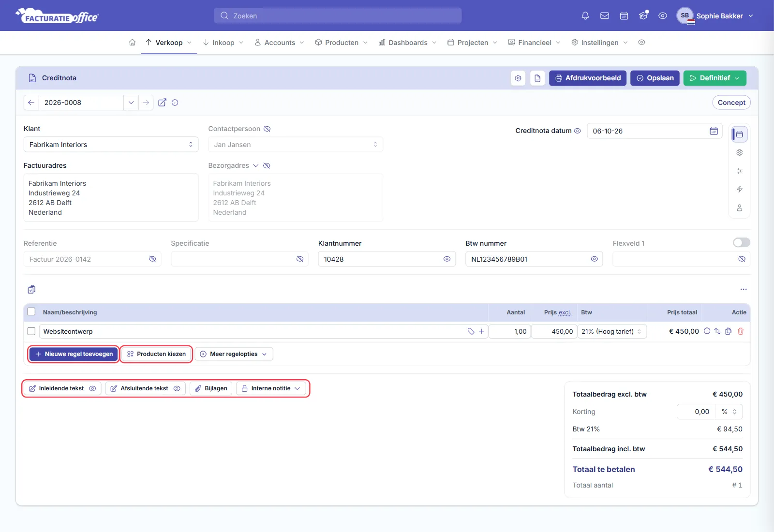Toggle Inleidende tekst visibility eye

[92, 388]
